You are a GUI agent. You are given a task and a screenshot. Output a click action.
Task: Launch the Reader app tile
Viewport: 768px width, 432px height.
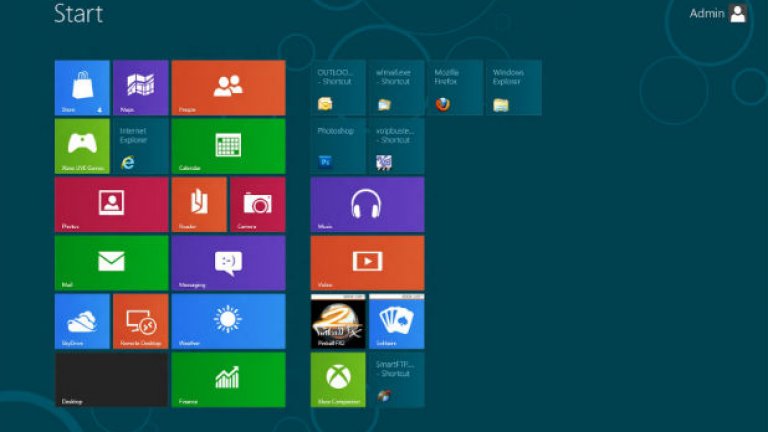click(x=199, y=204)
